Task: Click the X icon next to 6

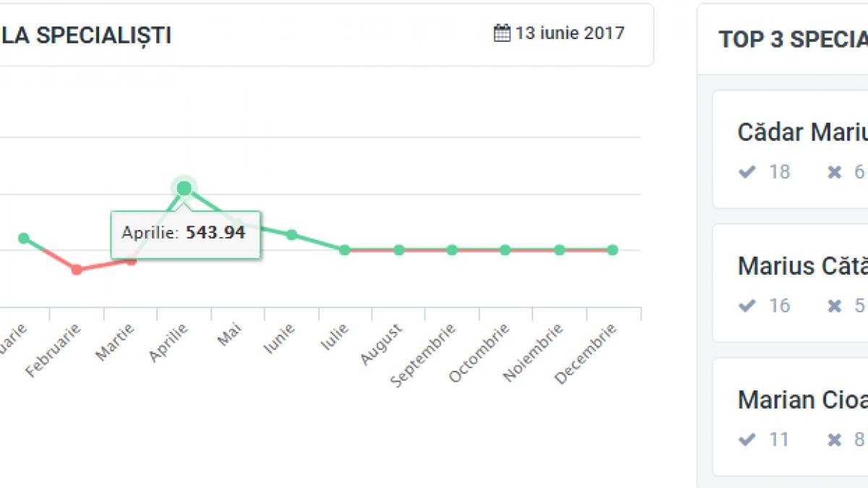Action: pyautogui.click(x=835, y=172)
